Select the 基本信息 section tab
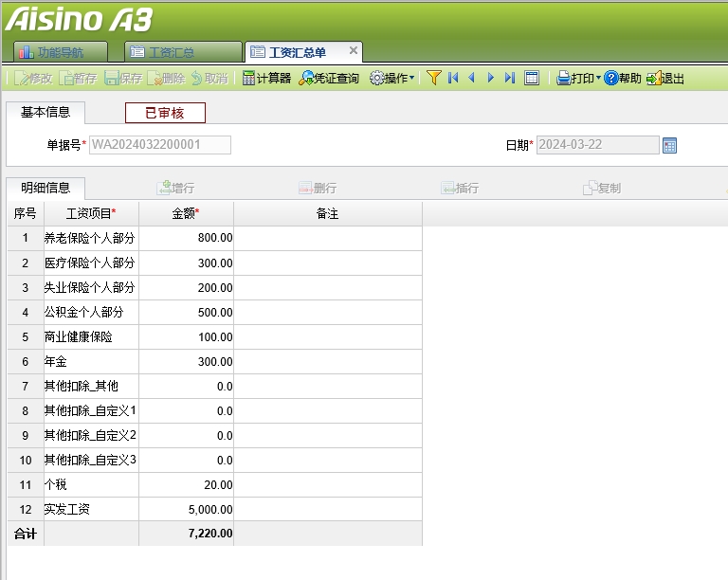728x580 pixels. [45, 112]
